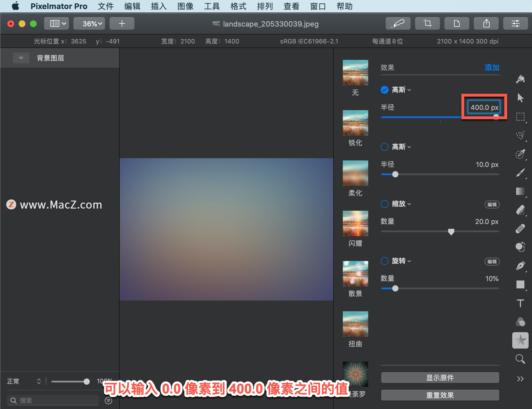Image resolution: width=532 pixels, height=409 pixels.
Task: Open the 文件 menu
Action: [106, 6]
